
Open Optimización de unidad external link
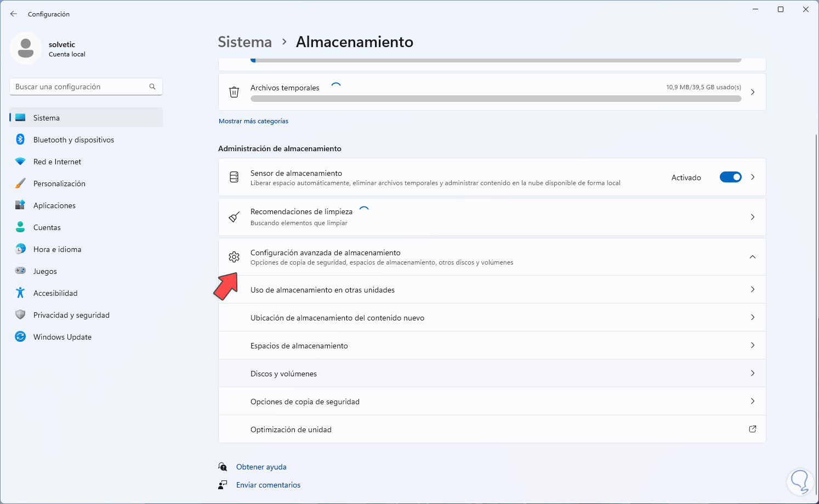[x=753, y=429]
